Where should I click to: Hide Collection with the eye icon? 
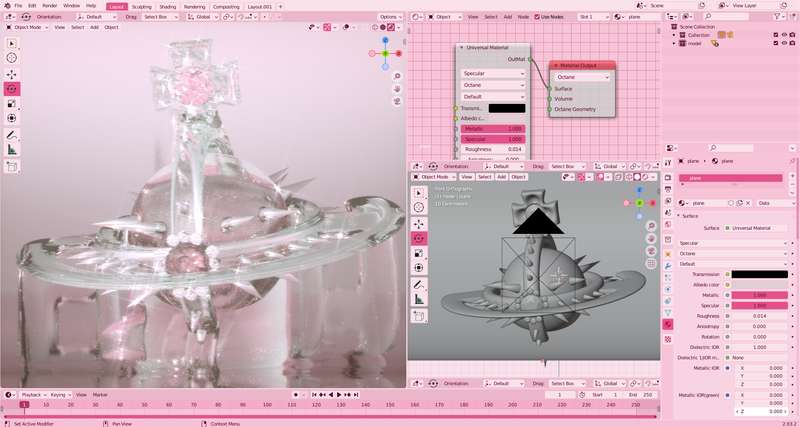(784, 35)
